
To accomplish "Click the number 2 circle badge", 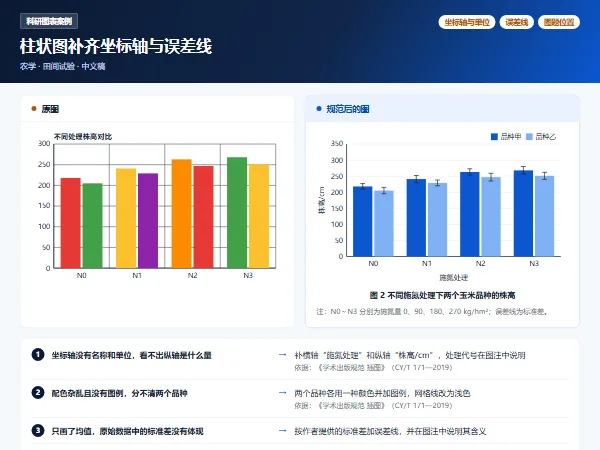I will click(38, 393).
